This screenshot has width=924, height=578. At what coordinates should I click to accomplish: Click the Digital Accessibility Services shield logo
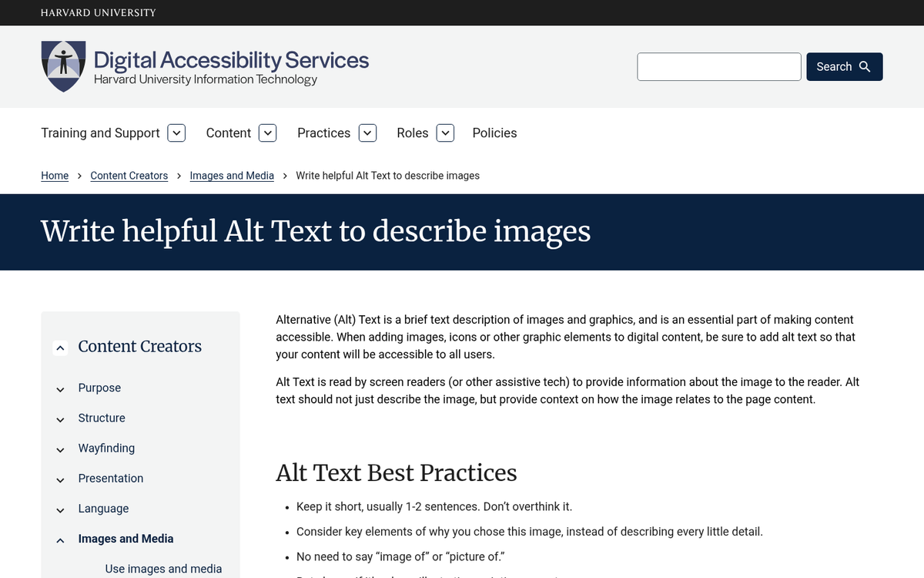click(63, 66)
